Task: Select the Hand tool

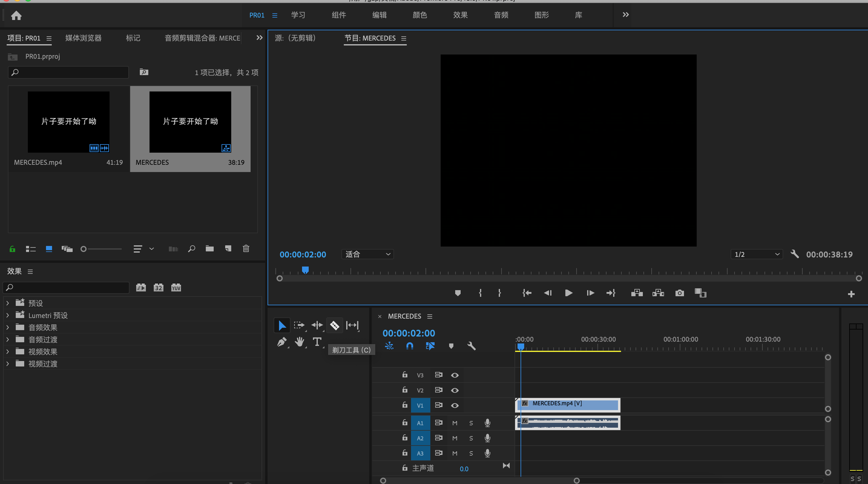Action: (x=299, y=342)
